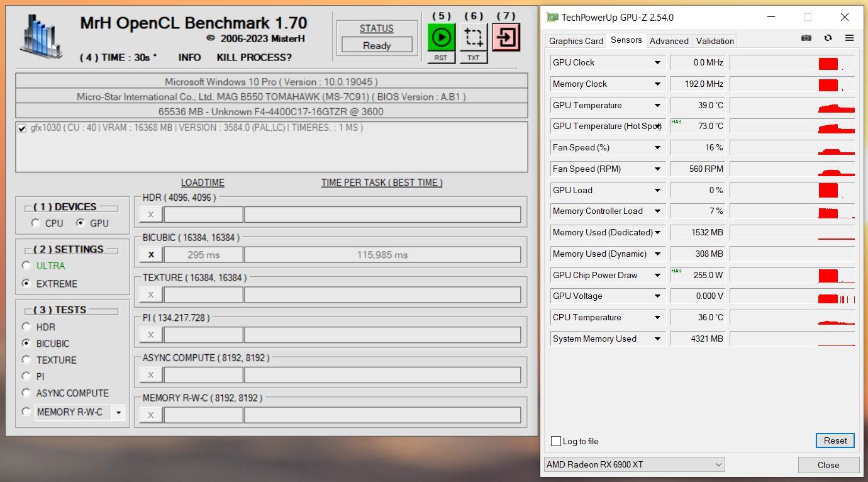Expand GPU Chip Power Draw dropdown

pyautogui.click(x=657, y=275)
